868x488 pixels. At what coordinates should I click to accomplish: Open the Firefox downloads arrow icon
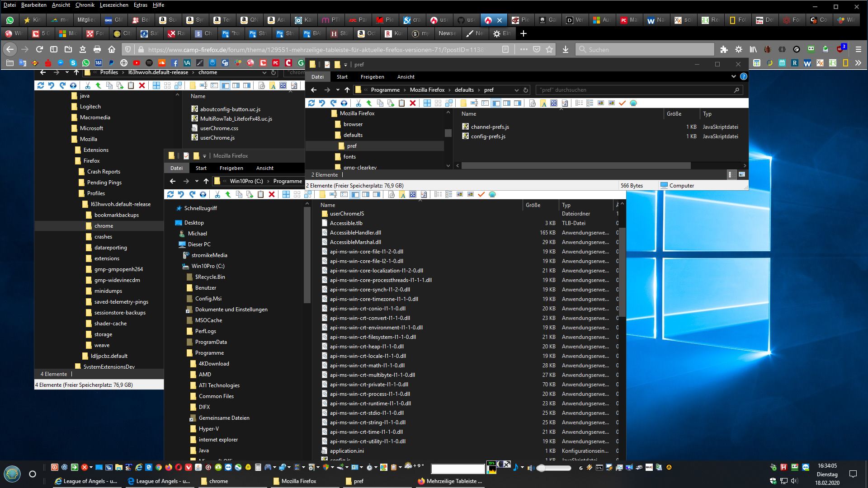[565, 49]
